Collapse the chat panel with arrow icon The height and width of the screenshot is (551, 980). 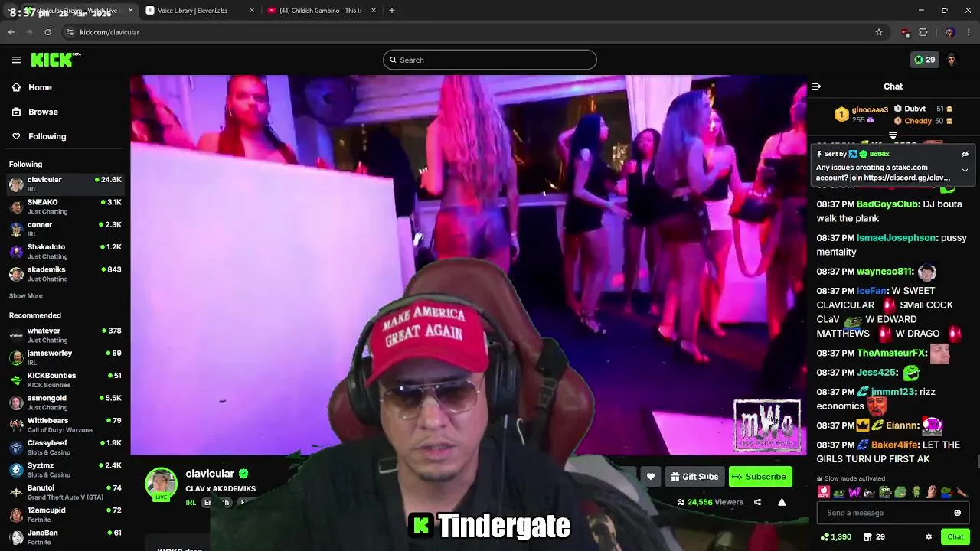[816, 86]
